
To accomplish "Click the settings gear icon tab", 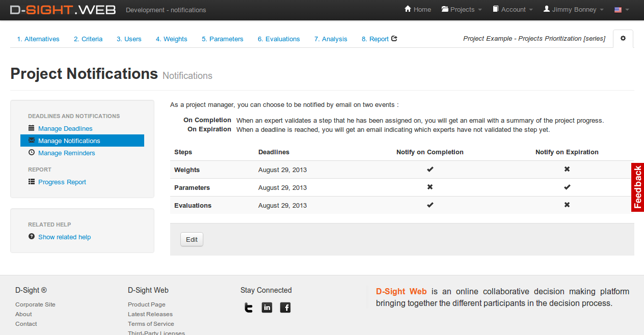I will point(623,39).
